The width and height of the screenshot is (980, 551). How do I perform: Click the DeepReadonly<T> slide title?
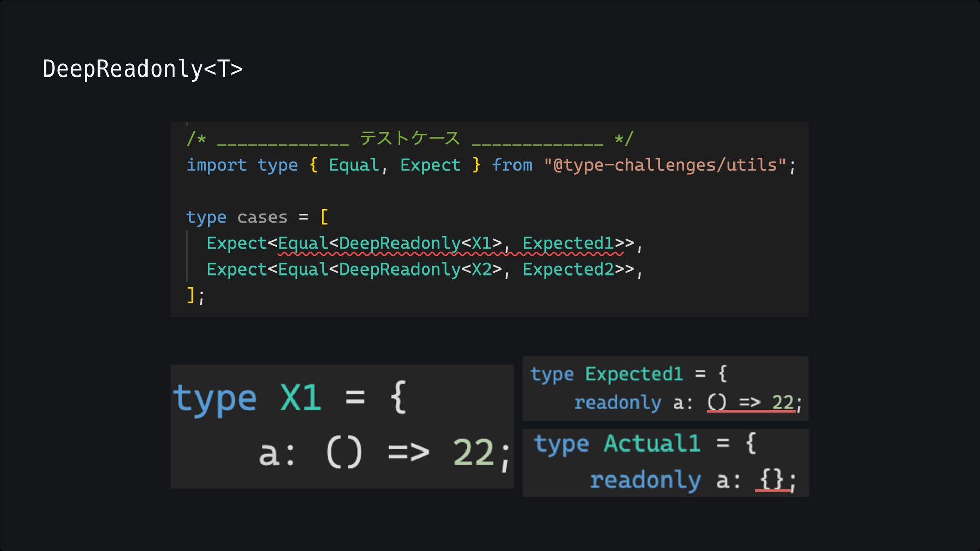(143, 69)
